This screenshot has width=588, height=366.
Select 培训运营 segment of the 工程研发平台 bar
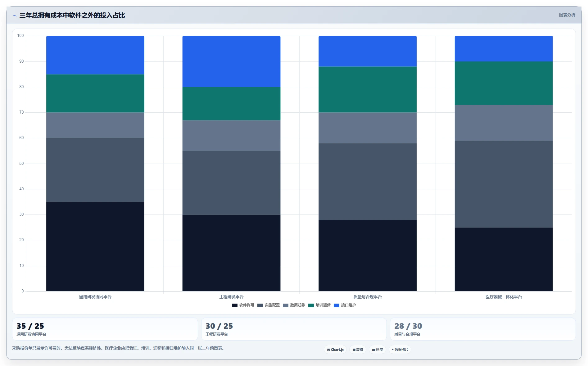coord(231,103)
